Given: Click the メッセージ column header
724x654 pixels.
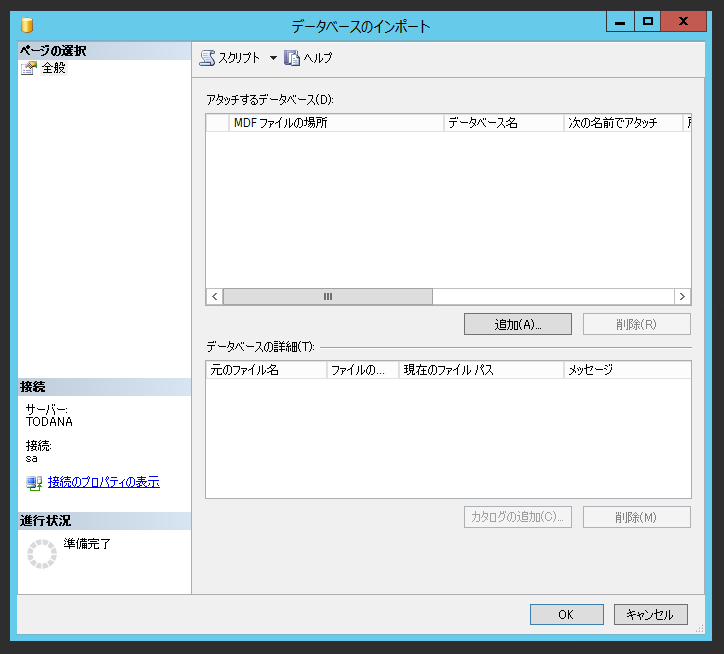Looking at the screenshot, I should point(627,370).
